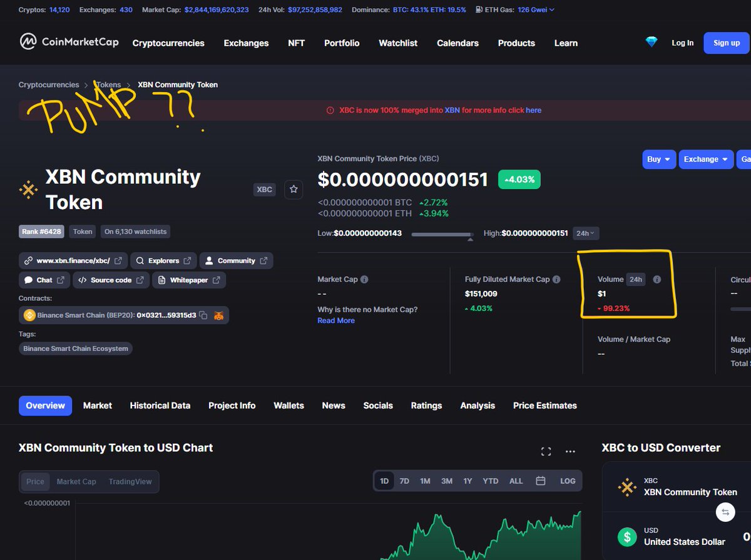Open Learn nav menu

[566, 43]
